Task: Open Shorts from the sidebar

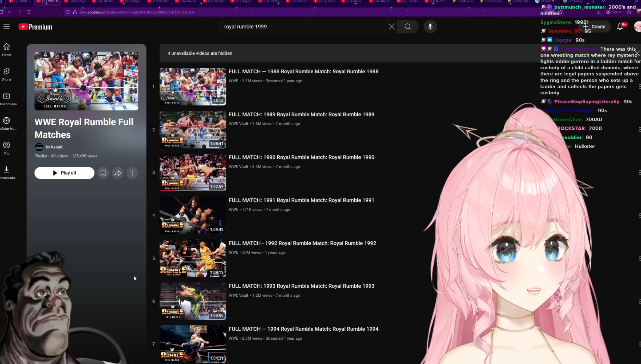Action: tap(6, 74)
